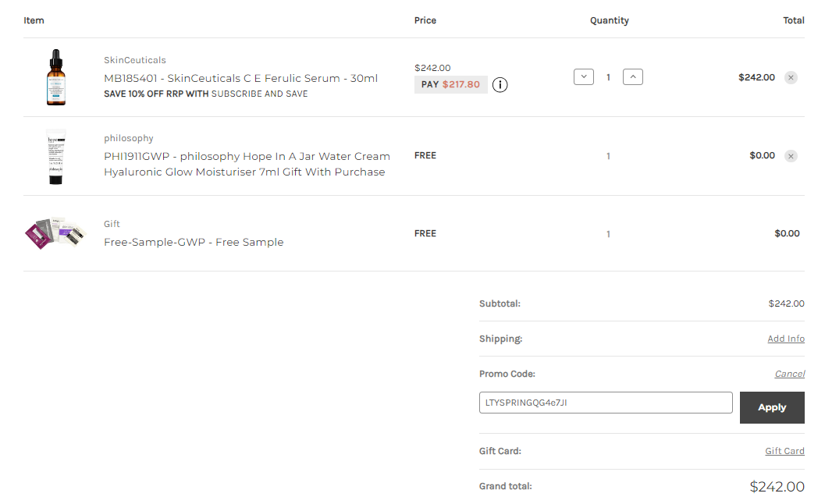
Task: Click the $242.00 serum price text
Action: (x=432, y=68)
